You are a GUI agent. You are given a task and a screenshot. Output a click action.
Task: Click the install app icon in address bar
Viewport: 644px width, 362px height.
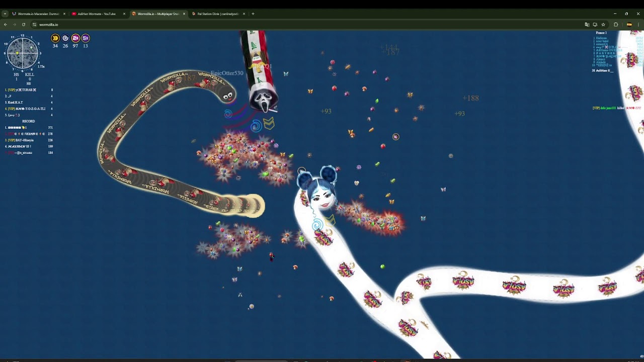595,24
